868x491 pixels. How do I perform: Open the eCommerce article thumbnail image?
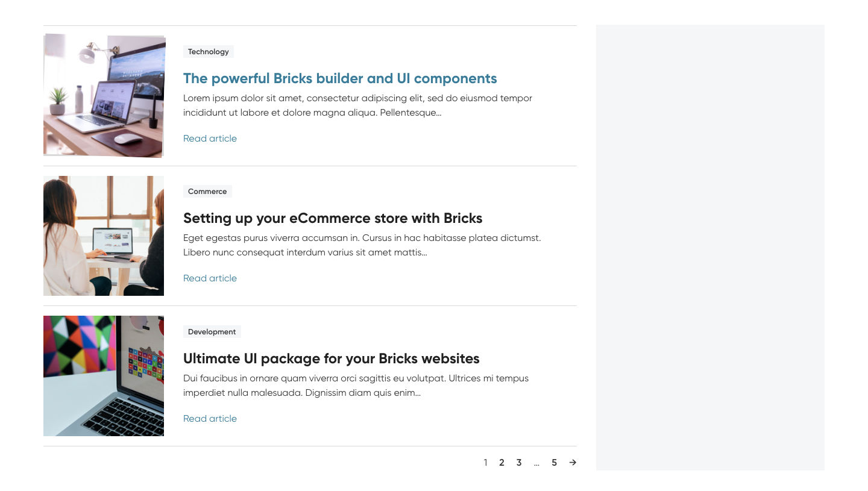coord(104,236)
